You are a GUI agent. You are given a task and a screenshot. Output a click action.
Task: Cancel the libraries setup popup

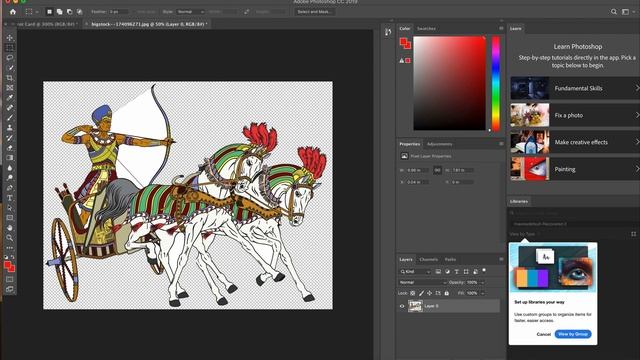(544, 334)
